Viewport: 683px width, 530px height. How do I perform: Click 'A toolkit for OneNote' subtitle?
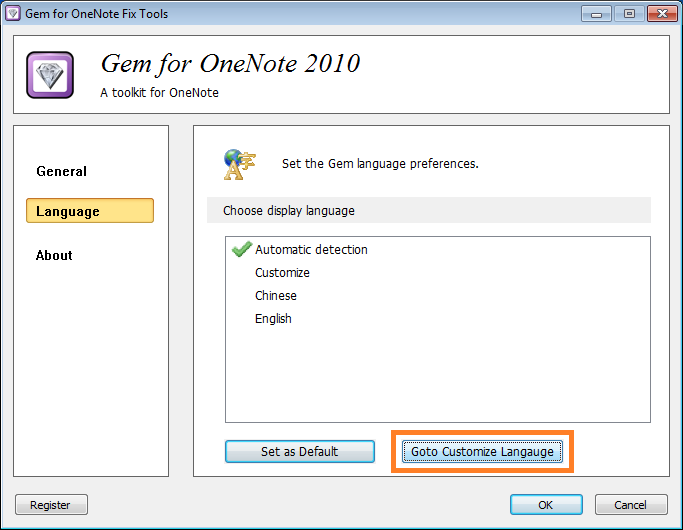(x=159, y=92)
